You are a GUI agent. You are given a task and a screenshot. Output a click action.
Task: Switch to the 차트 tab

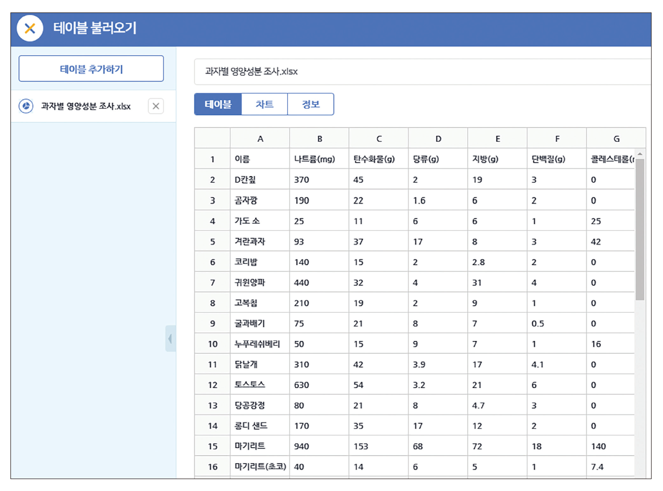(265, 104)
